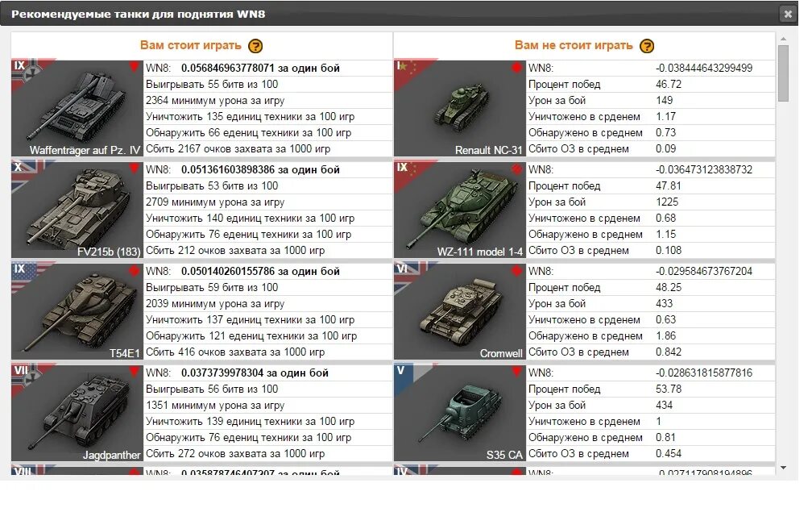Click red class marker on FV215b (183) card
812x508 pixels.
[134, 169]
